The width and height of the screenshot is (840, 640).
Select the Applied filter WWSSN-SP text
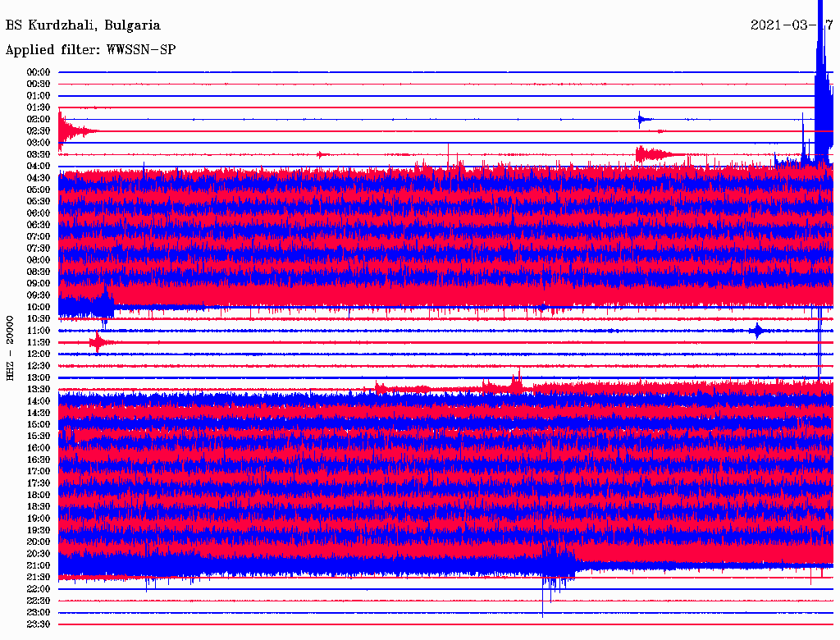click(90, 49)
